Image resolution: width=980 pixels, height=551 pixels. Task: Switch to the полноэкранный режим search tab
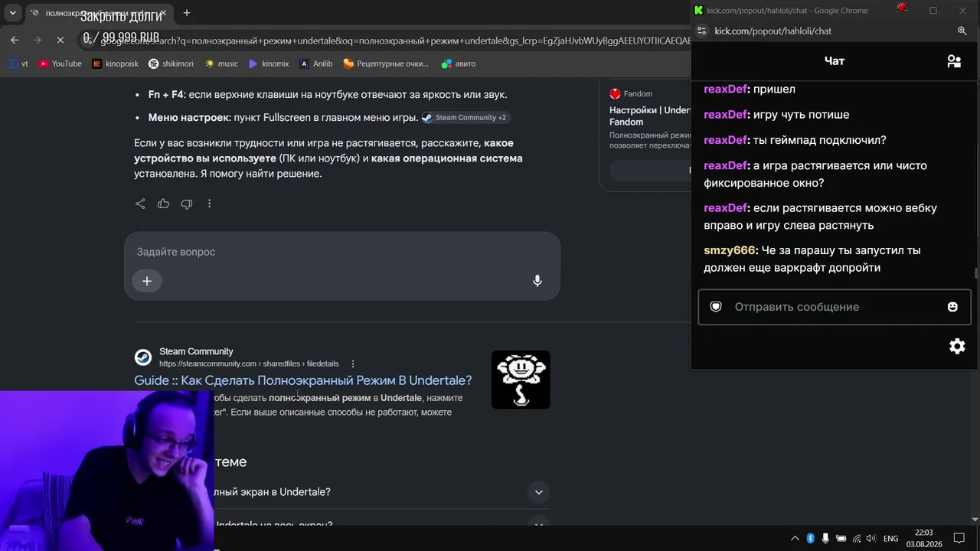[100, 13]
